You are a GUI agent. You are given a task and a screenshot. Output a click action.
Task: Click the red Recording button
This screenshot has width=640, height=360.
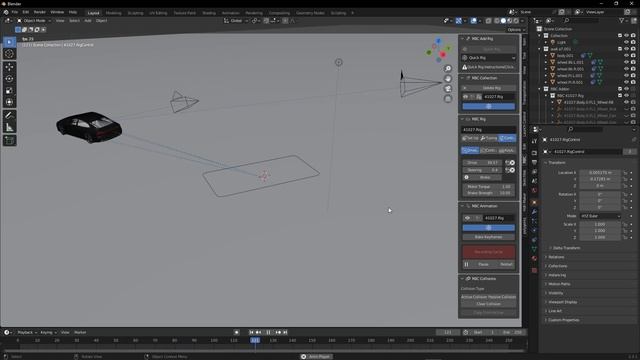[489, 252]
